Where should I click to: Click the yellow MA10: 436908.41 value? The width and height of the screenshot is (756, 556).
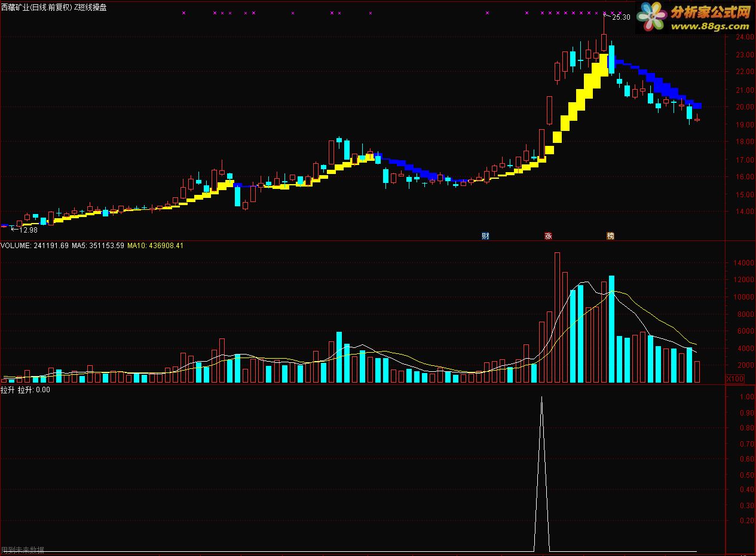point(155,246)
